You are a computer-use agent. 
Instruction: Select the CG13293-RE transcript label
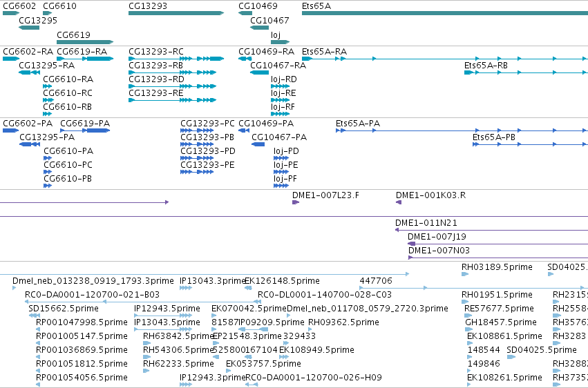point(156,93)
